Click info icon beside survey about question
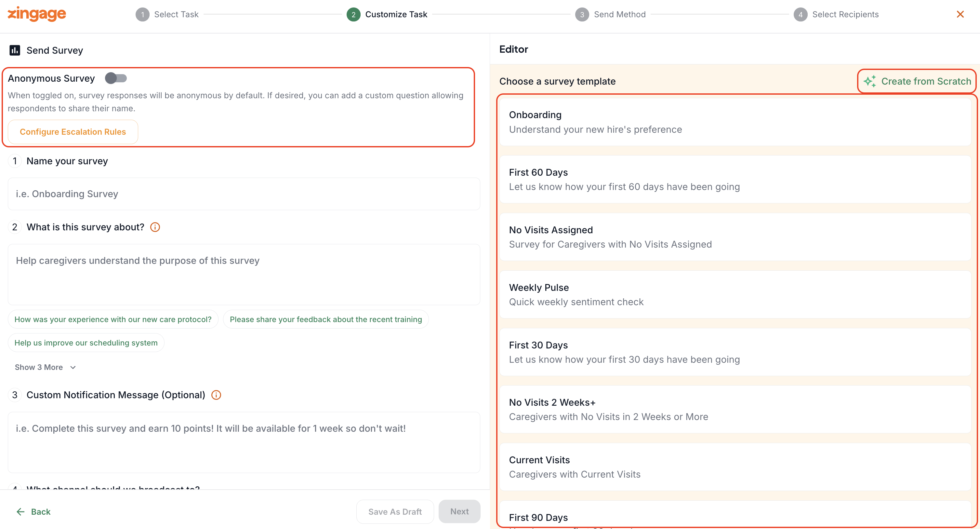The image size is (980, 529). [155, 227]
